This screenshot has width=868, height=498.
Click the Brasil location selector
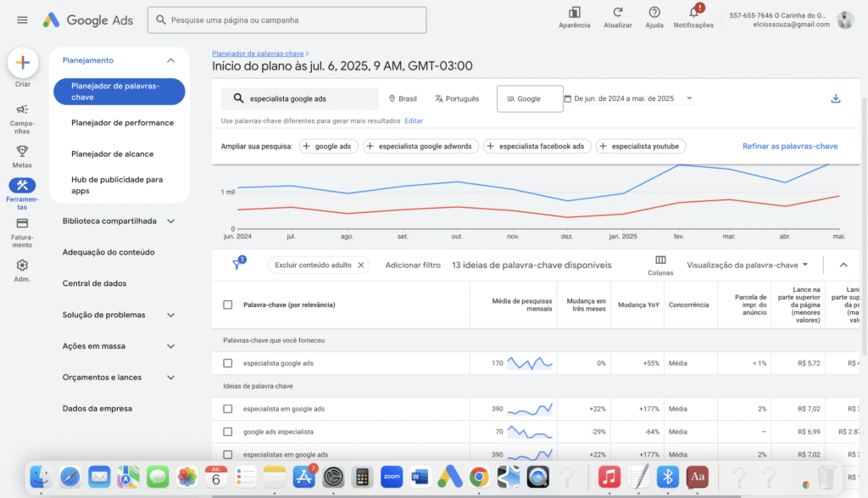[403, 98]
